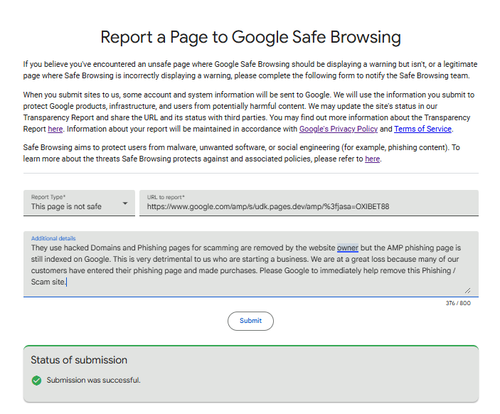Open Google's Privacy Policy link
This screenshot has width=500, height=414.
(x=338, y=129)
